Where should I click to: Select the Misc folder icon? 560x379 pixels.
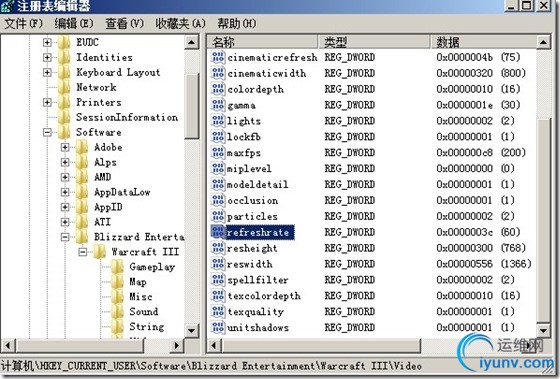tap(118, 297)
